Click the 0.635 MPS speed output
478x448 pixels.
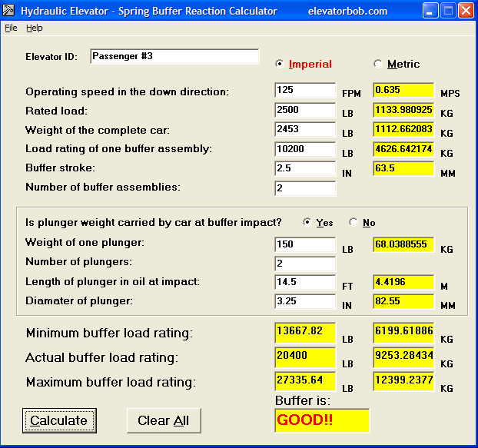click(x=403, y=90)
